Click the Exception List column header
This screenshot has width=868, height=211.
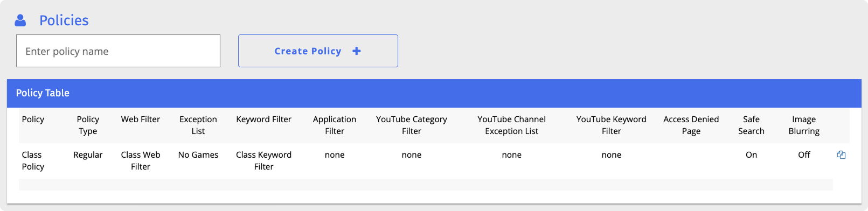click(x=198, y=125)
